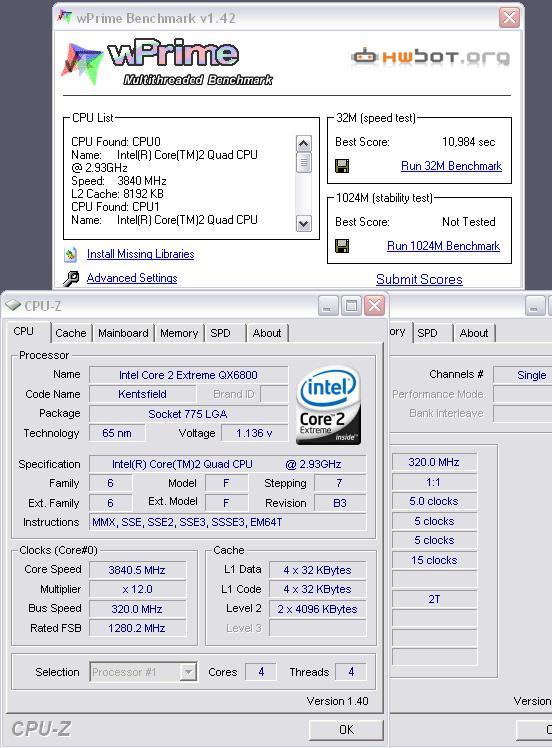Click the 32M benchmark save floppy icon
The image size is (552, 748).
tap(342, 166)
